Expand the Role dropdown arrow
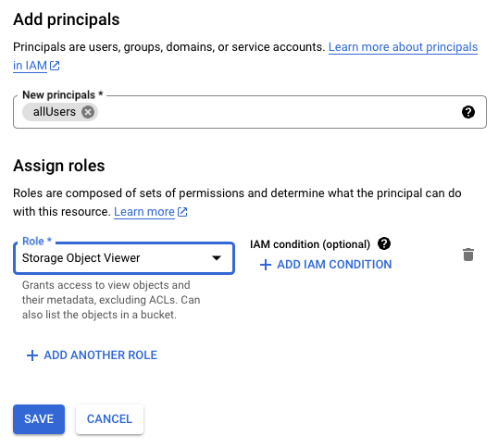This screenshot has width=498, height=448. click(217, 258)
